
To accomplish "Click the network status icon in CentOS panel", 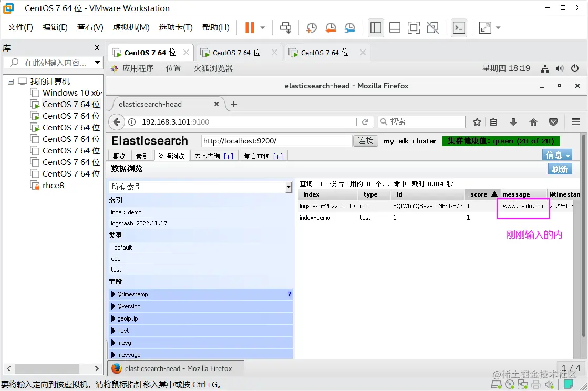I will pyautogui.click(x=545, y=68).
